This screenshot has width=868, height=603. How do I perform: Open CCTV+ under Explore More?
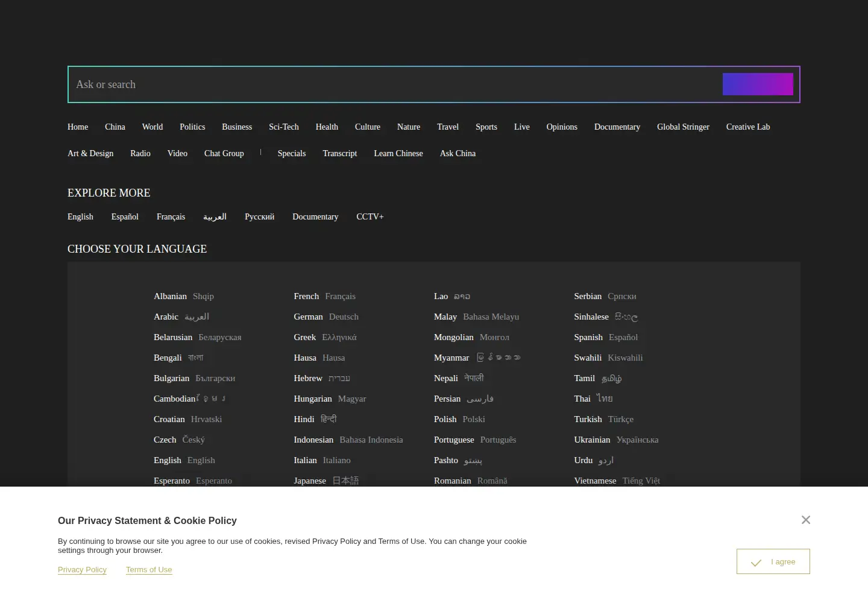pyautogui.click(x=370, y=216)
